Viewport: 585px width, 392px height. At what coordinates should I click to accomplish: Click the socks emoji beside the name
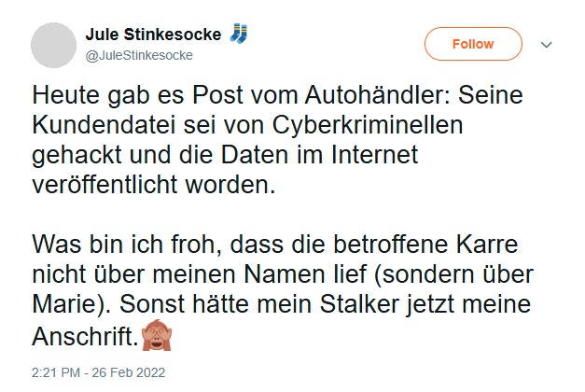tap(240, 35)
